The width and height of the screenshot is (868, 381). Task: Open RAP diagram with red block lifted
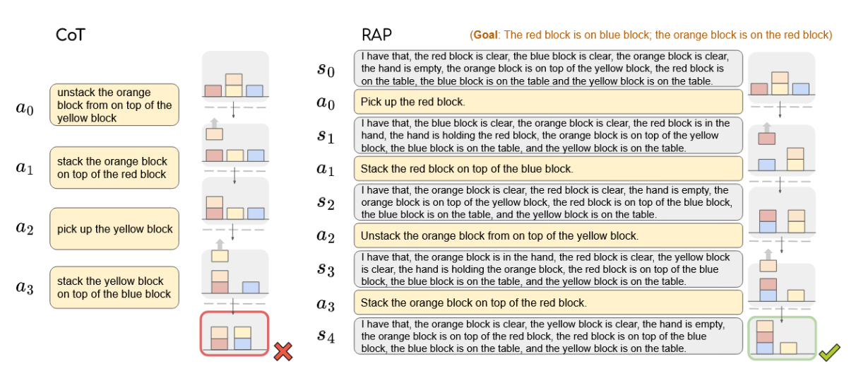click(x=780, y=149)
